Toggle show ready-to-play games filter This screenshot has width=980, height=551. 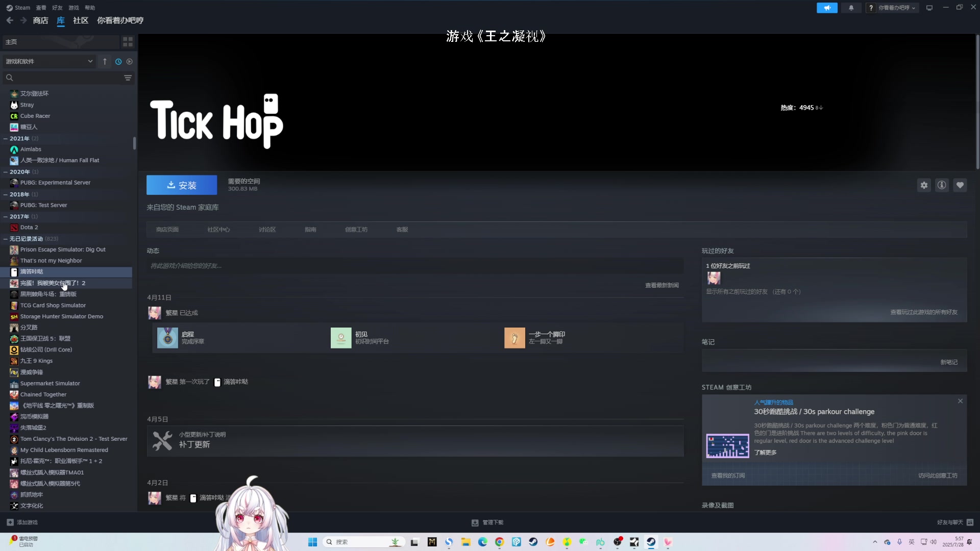(x=130, y=61)
